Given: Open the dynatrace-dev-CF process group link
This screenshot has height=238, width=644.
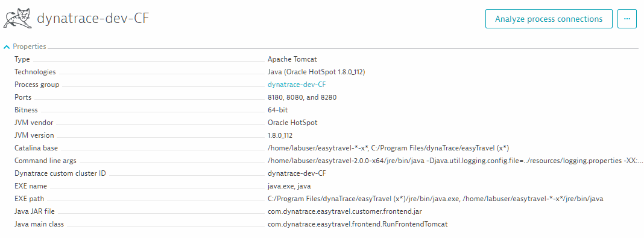Looking at the screenshot, I should [x=297, y=85].
